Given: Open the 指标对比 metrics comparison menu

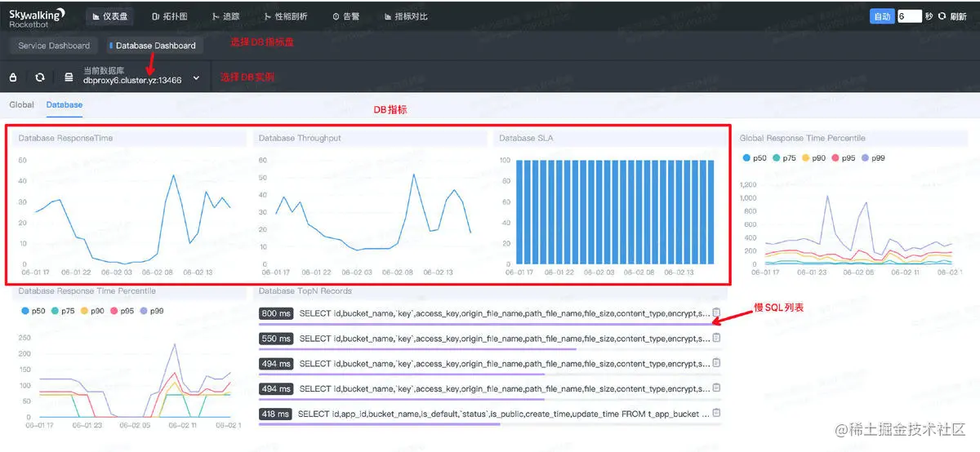Looking at the screenshot, I should coord(405,16).
